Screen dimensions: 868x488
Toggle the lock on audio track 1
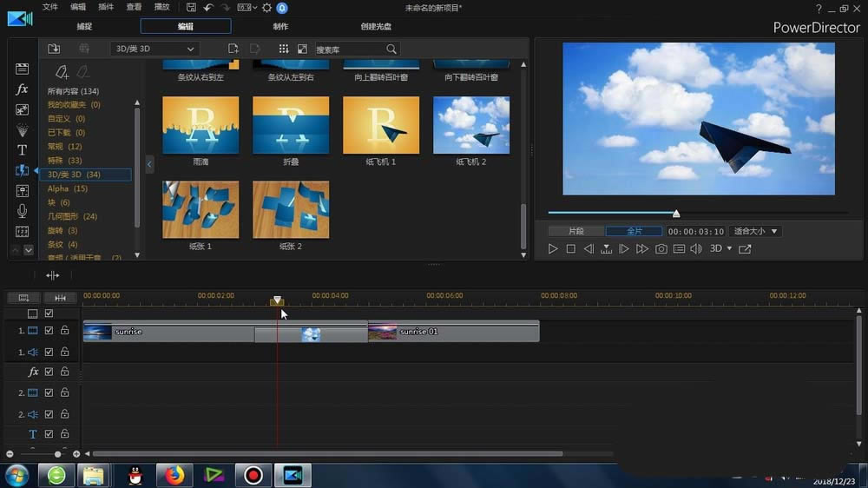tap(64, 352)
